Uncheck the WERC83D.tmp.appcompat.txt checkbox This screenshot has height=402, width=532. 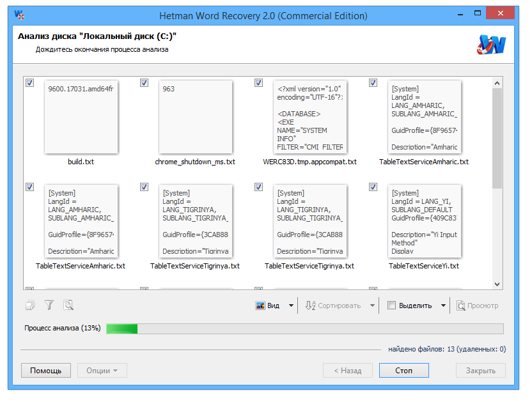pos(258,83)
